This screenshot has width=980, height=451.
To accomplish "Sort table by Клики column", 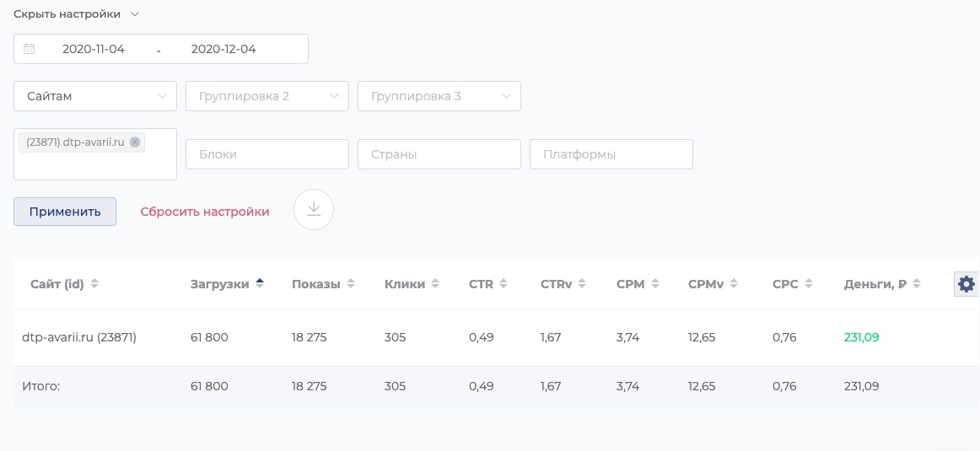I will (x=412, y=284).
